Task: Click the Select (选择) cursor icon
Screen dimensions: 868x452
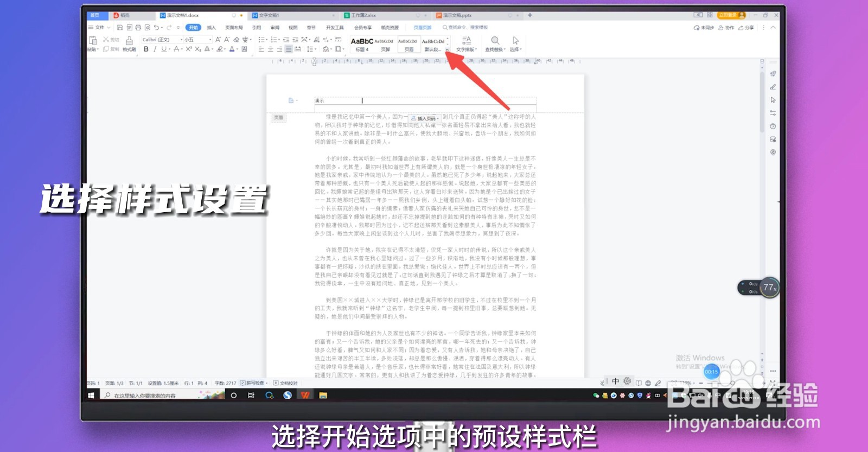Action: click(515, 41)
